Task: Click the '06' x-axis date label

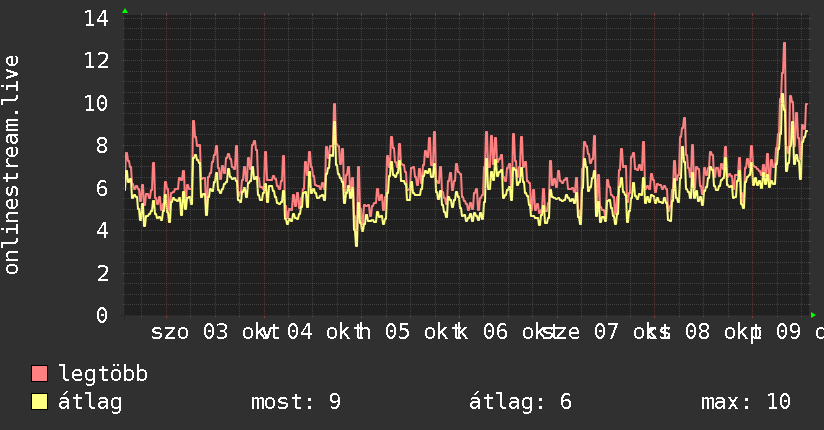Action: coord(496,332)
